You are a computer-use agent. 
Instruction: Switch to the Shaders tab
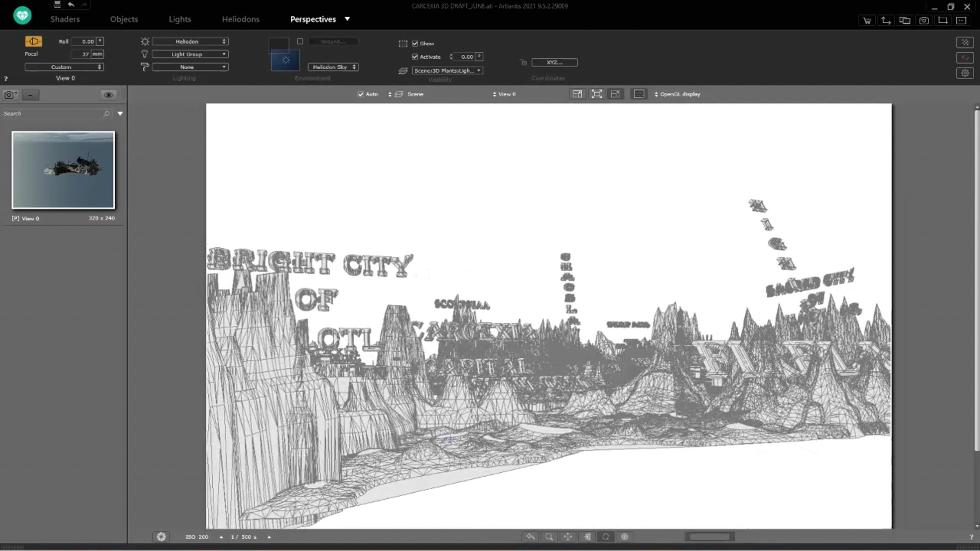65,19
